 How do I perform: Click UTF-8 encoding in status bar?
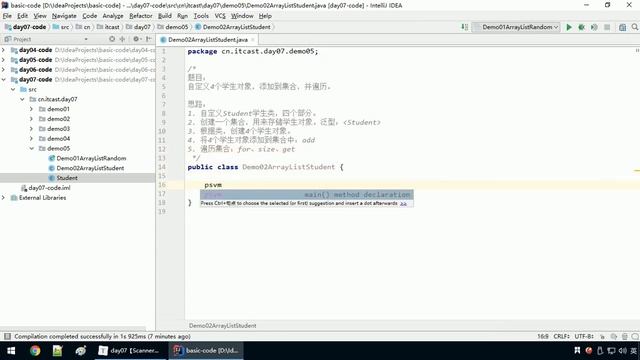[584, 336]
